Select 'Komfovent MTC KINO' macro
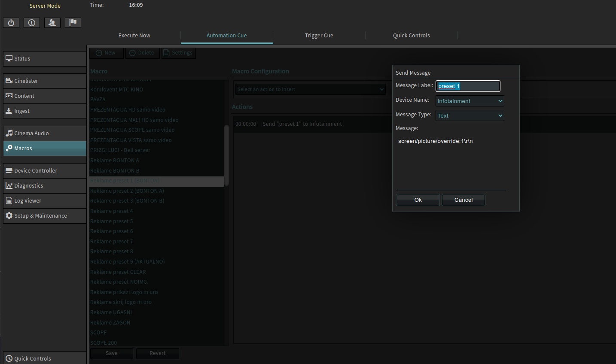The image size is (616, 364). 157,90
